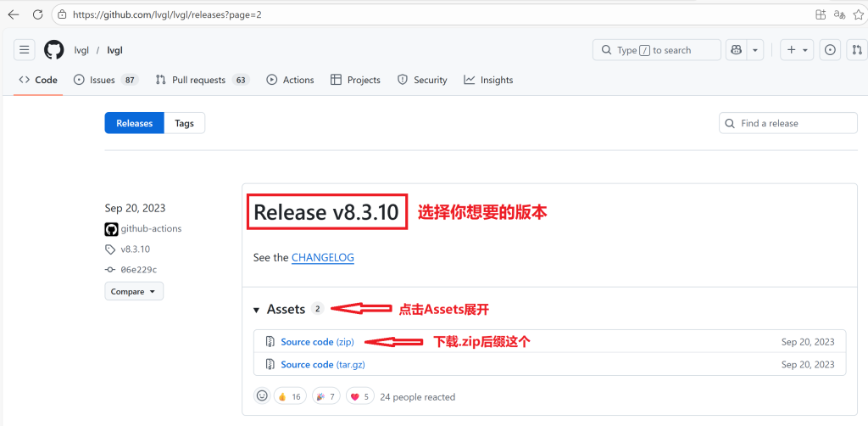Open pull requests icon in top-right header
The width and height of the screenshot is (868, 426).
click(856, 50)
